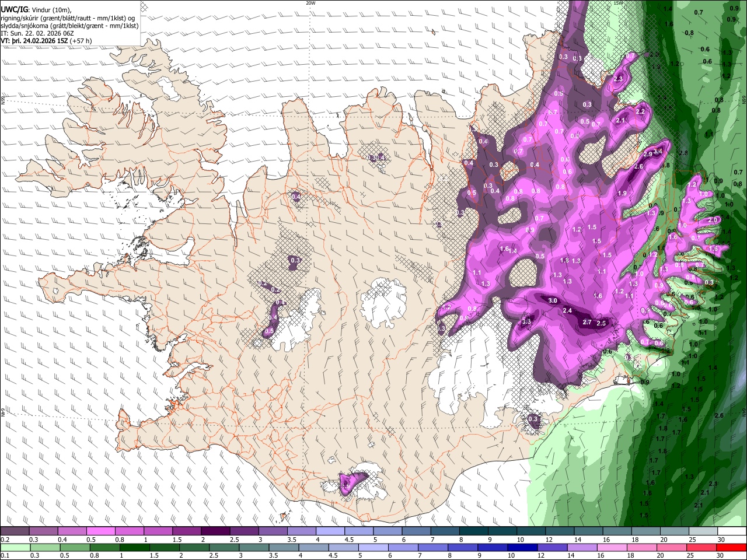The image size is (747, 560).
Task: Click the 2.7 precipitation value on the map
Action: coord(587,323)
